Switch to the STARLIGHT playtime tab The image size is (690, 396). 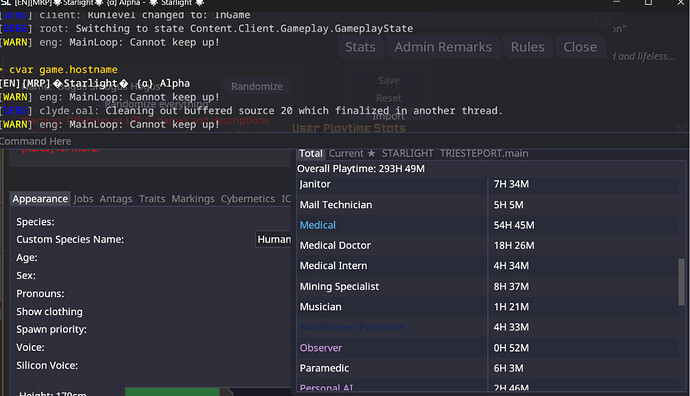(407, 154)
